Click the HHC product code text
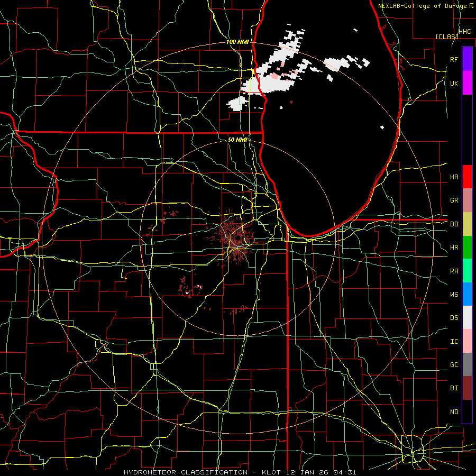 pyautogui.click(x=464, y=32)
